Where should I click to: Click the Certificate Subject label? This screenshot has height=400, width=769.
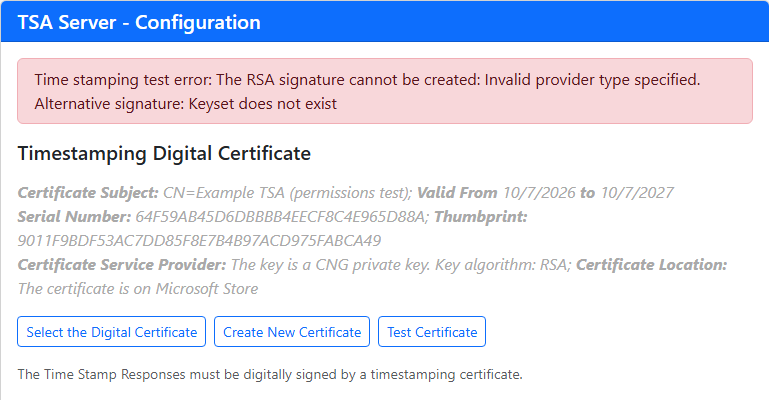click(x=88, y=193)
